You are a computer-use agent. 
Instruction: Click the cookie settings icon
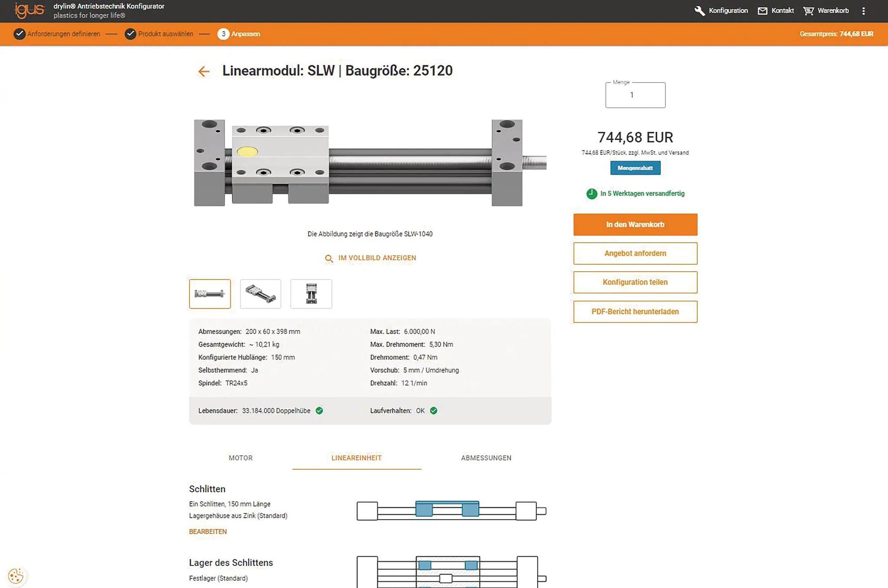16,576
